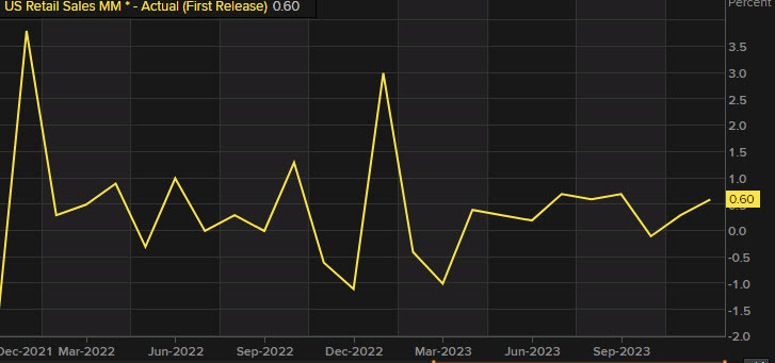The image size is (775, 363).
Task: Click the final data point near 0.60
Action: 710,199
